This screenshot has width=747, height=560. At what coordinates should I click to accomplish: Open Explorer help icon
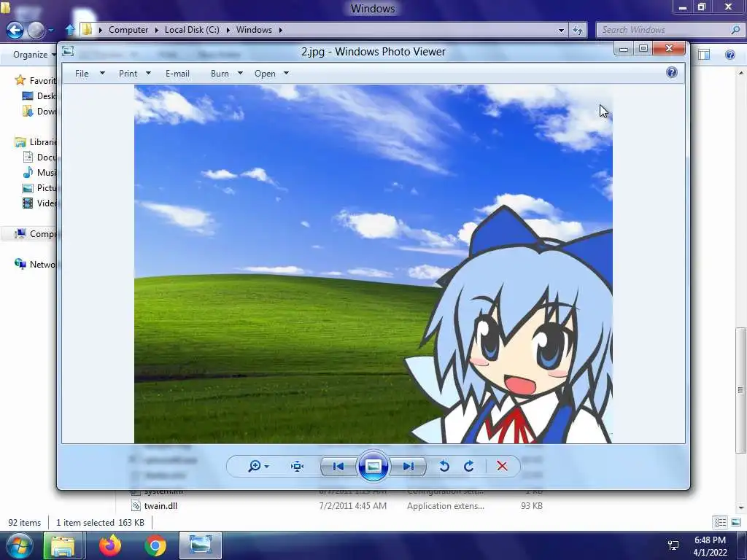click(x=729, y=54)
